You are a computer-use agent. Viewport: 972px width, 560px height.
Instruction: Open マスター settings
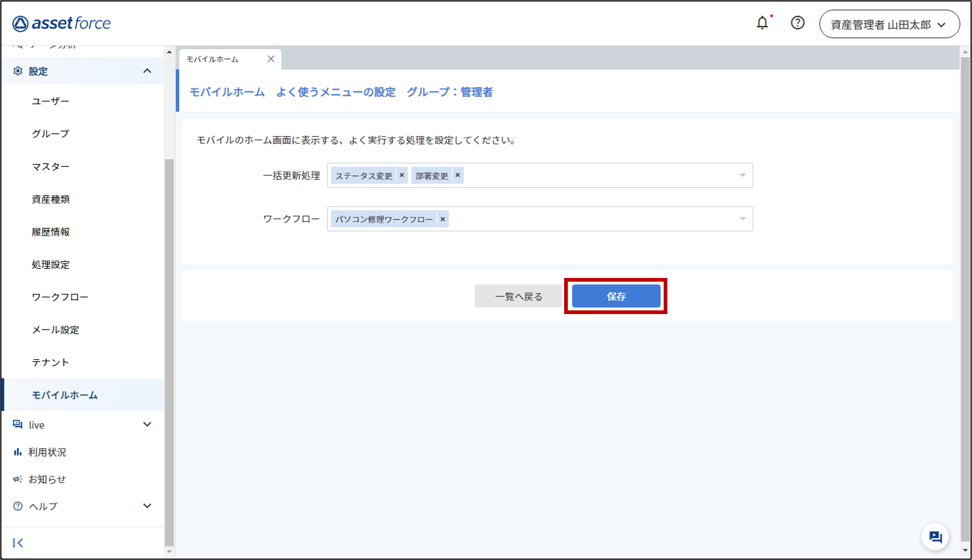50,167
